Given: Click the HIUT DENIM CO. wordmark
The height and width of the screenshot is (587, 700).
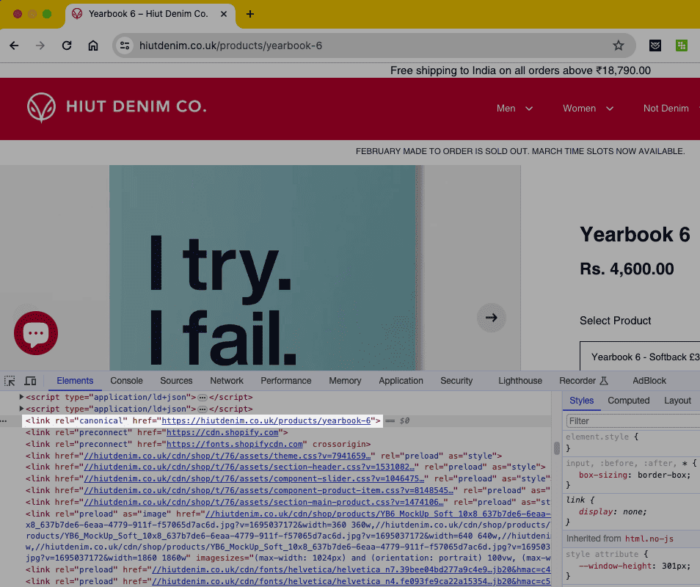Looking at the screenshot, I should coord(137,107).
